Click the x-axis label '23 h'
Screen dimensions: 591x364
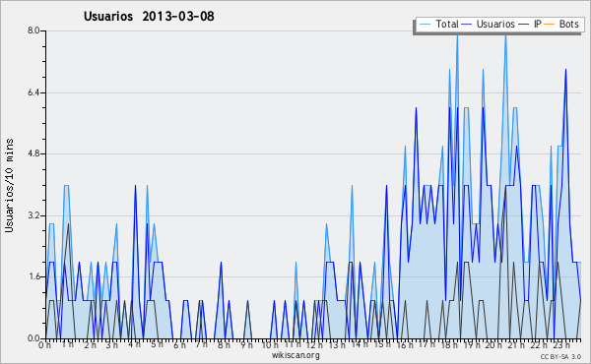point(561,344)
